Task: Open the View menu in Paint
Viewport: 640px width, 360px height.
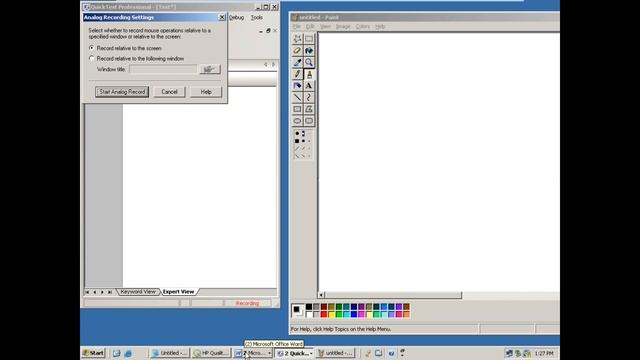Action: coord(325,27)
